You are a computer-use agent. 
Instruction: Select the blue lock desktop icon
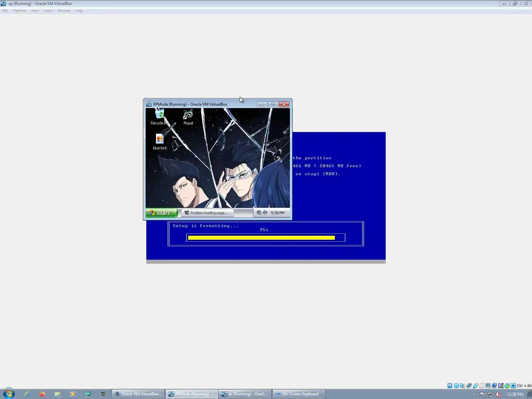tap(160, 142)
